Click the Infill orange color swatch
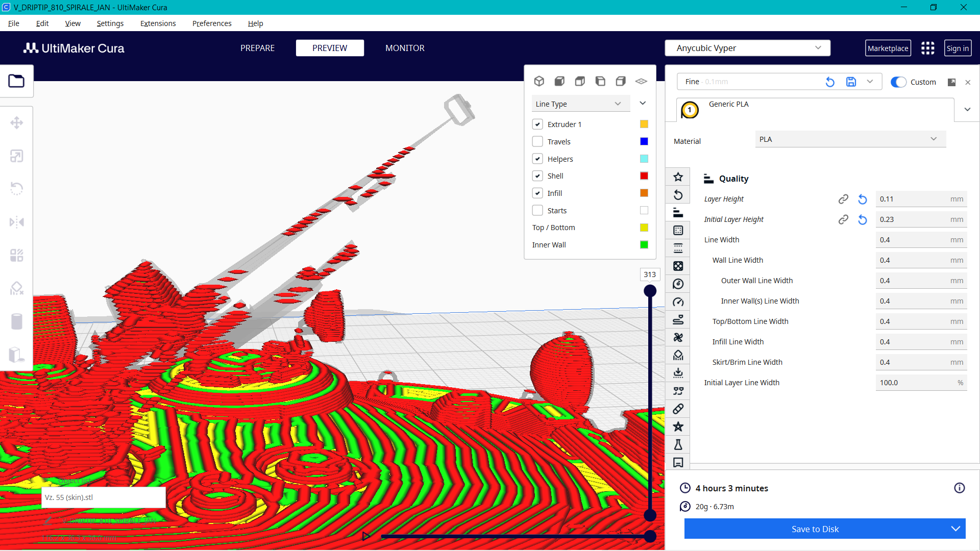The width and height of the screenshot is (980, 551). pos(644,193)
